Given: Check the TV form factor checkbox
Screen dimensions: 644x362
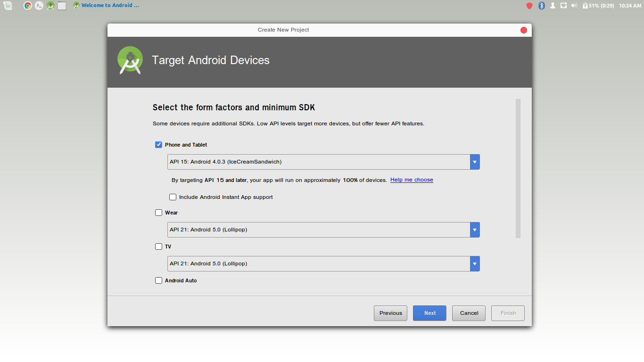Looking at the screenshot, I should [x=159, y=247].
